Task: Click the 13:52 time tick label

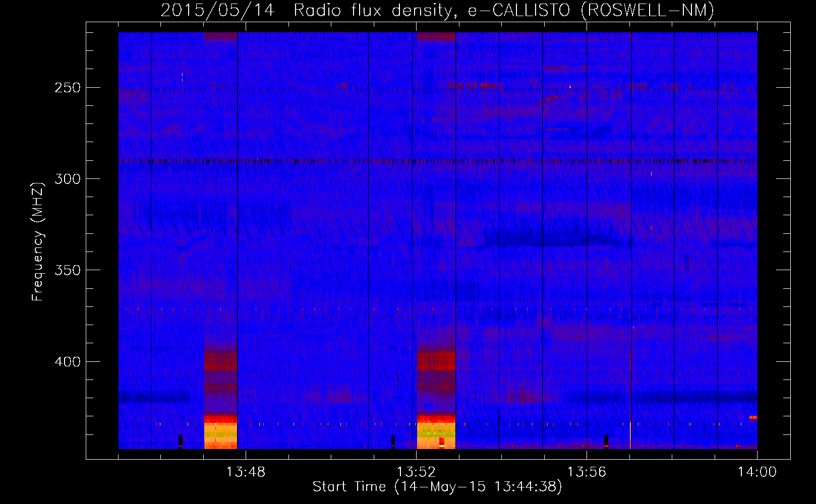Action: (x=416, y=472)
